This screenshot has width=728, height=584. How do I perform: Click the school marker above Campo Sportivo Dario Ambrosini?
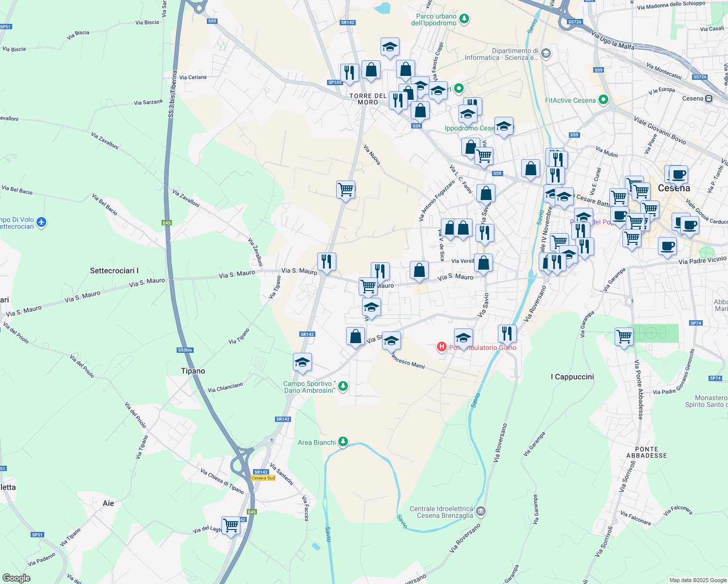(302, 363)
